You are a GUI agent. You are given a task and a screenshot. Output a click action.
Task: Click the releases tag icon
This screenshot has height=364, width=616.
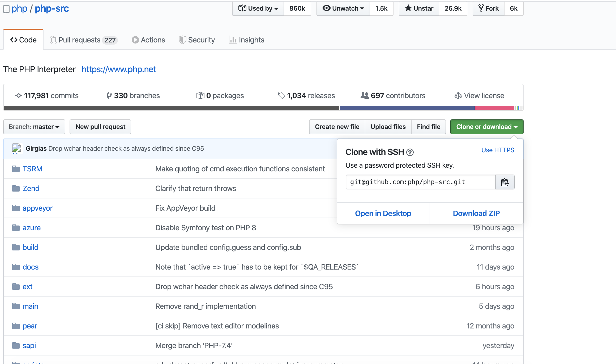(281, 95)
